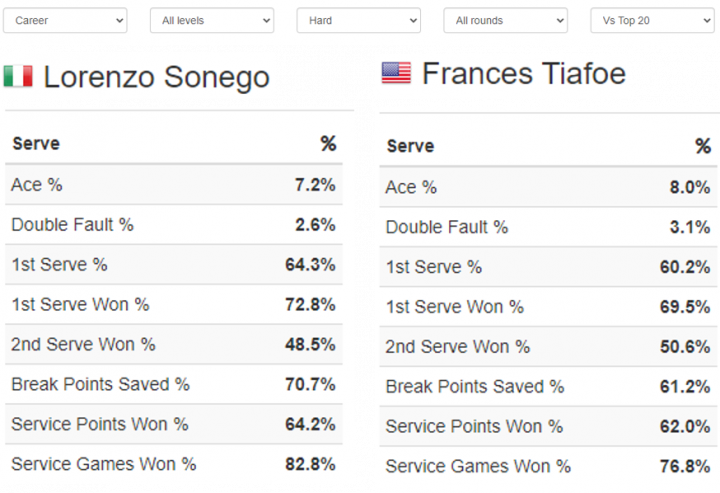Click Sonego's percent column header symbol
This screenshot has height=493, width=720.
[x=328, y=144]
